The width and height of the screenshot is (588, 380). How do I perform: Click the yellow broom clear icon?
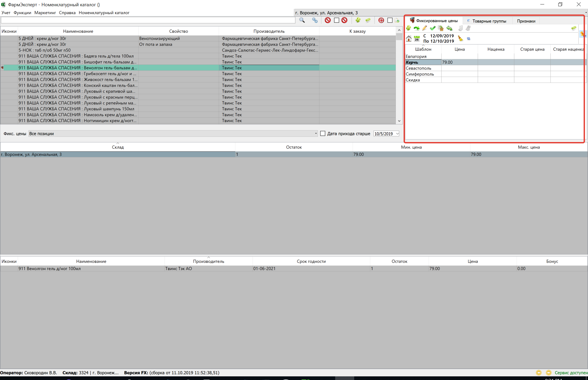pos(461,39)
